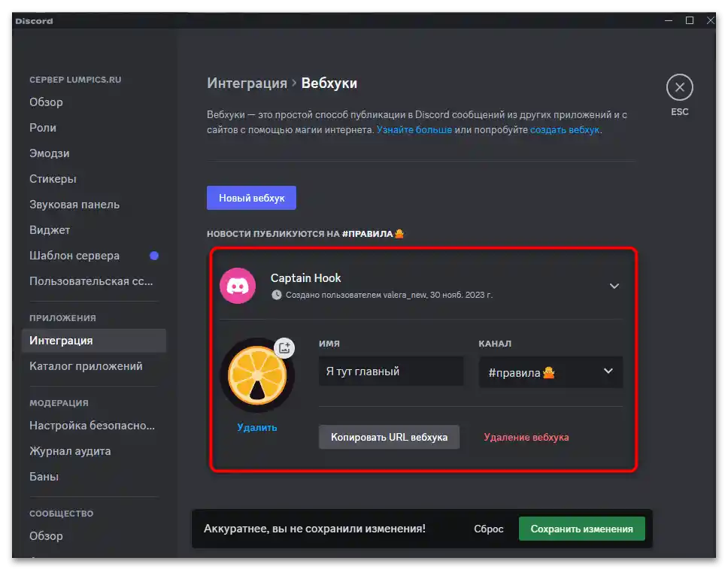This screenshot has height=570, width=728.
Task: Open the 'создать вебхук' link
Action: point(565,130)
